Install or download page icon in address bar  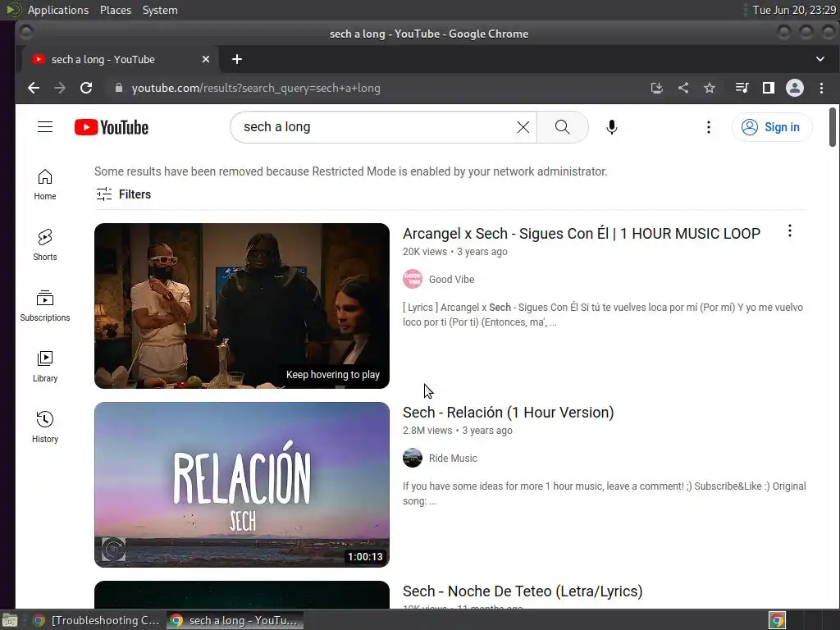(x=657, y=88)
